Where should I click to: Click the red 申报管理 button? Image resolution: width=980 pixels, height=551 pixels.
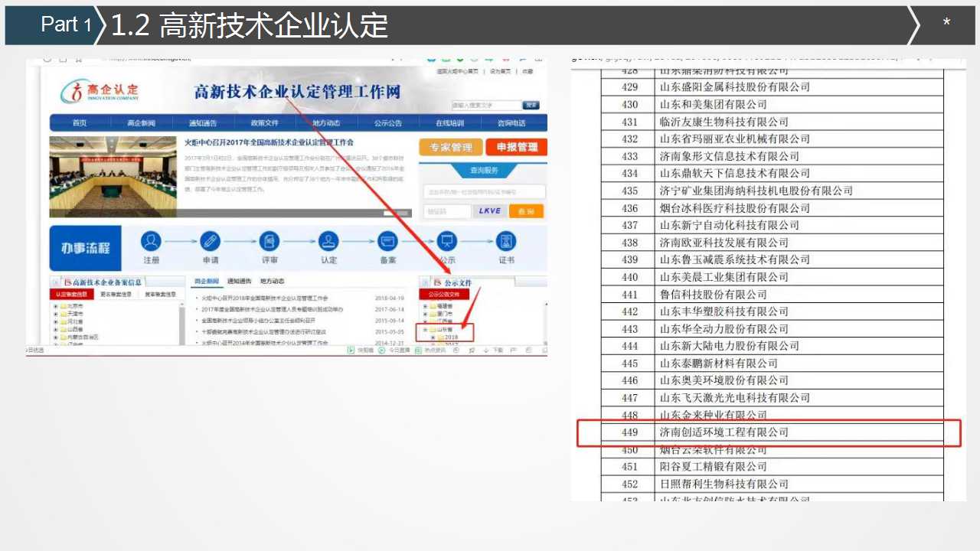point(517,147)
